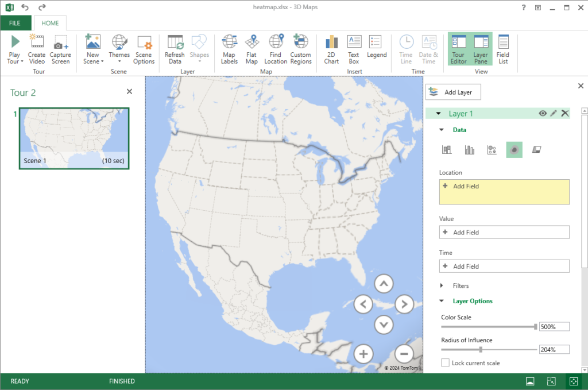Rotate map left arrow button
This screenshot has width=588, height=390.
363,304
